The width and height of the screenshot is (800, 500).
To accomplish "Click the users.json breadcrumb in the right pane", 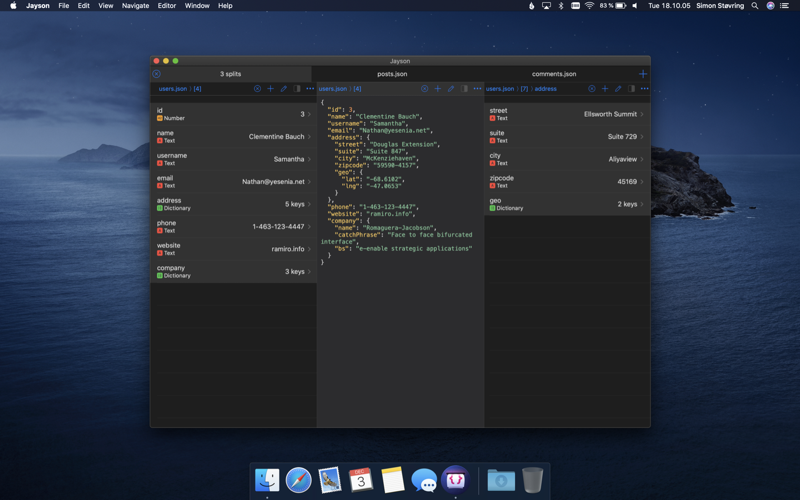I will coord(500,89).
